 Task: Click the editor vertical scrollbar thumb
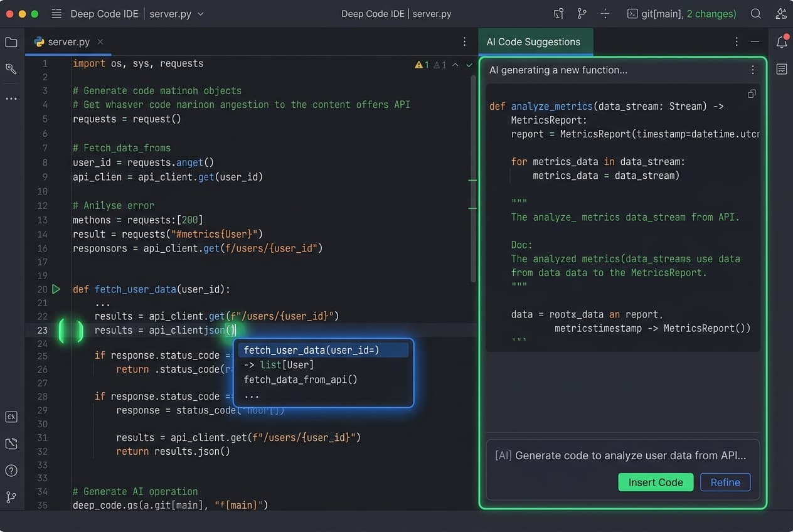pos(473,179)
